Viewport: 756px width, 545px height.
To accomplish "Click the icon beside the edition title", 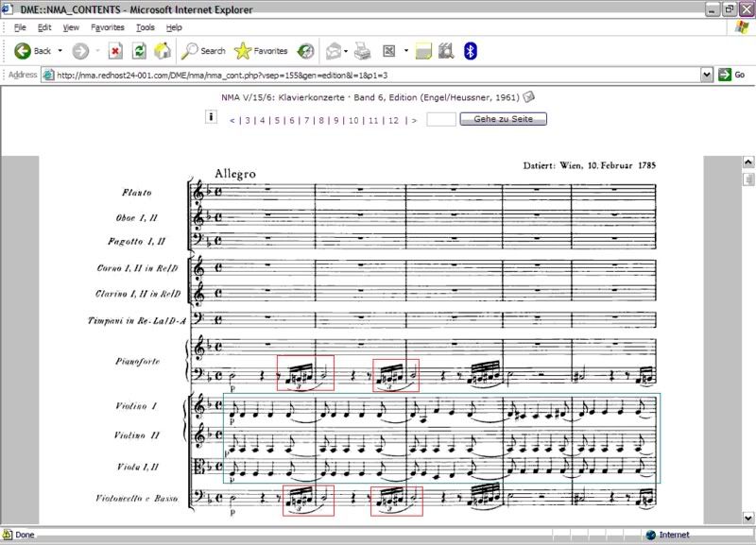I will 529,97.
